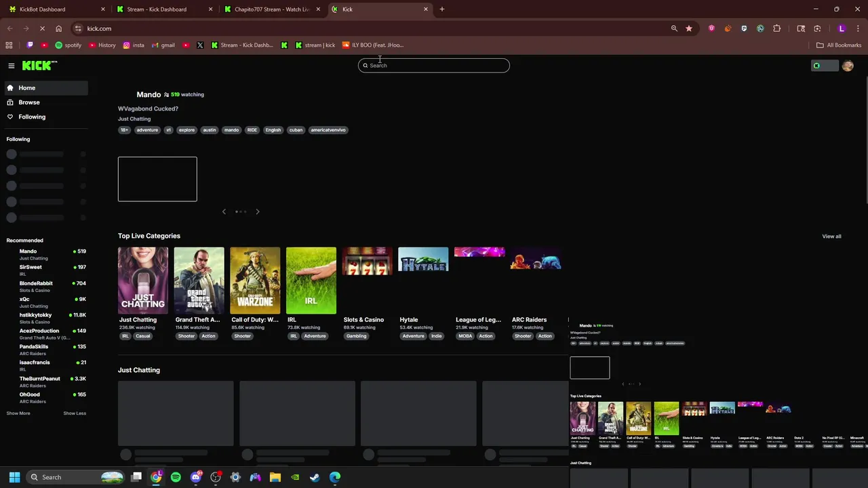Expand recommended list with Show More

18,413
